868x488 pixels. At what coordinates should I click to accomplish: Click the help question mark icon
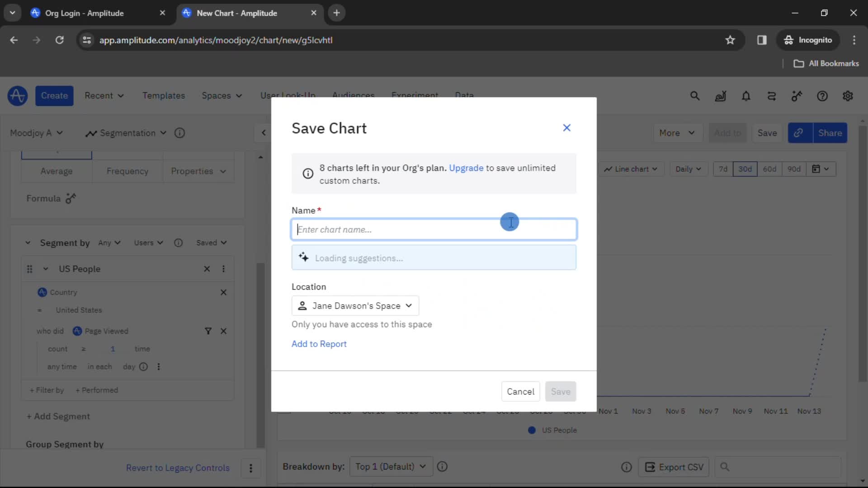tap(823, 96)
